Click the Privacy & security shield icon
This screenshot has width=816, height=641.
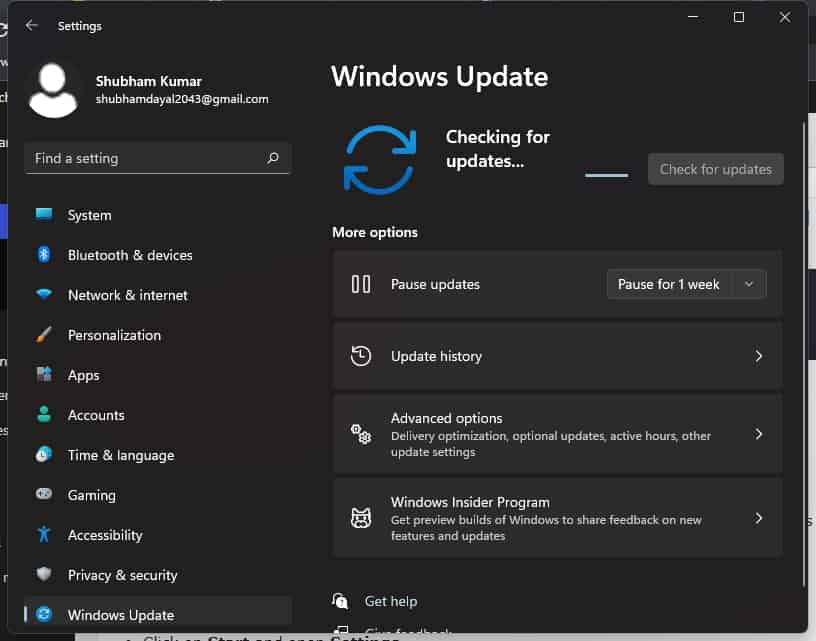click(44, 575)
